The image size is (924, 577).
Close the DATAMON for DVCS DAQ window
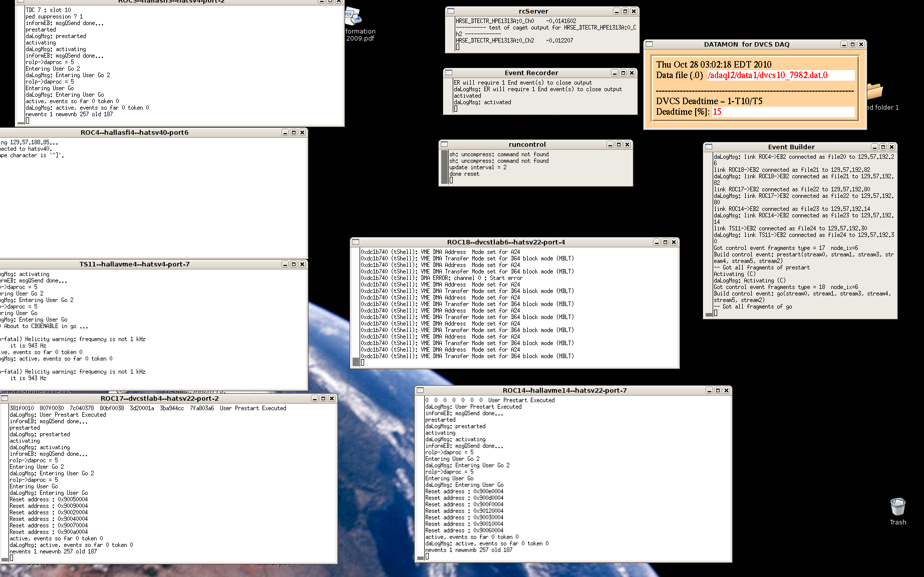coord(861,44)
